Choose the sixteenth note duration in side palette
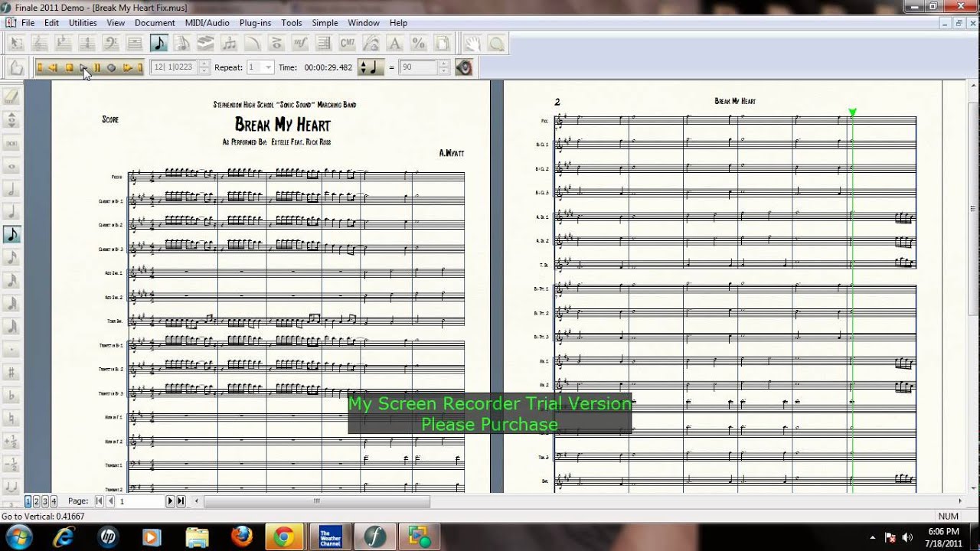Viewport: 980px width, 551px height. point(11,257)
